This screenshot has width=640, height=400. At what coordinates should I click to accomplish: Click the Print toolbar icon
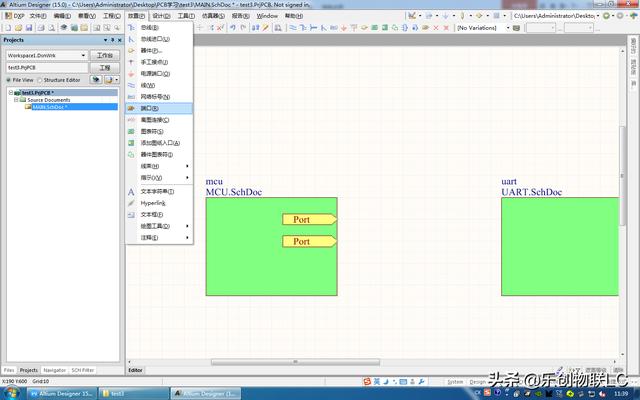pyautogui.click(x=41, y=28)
